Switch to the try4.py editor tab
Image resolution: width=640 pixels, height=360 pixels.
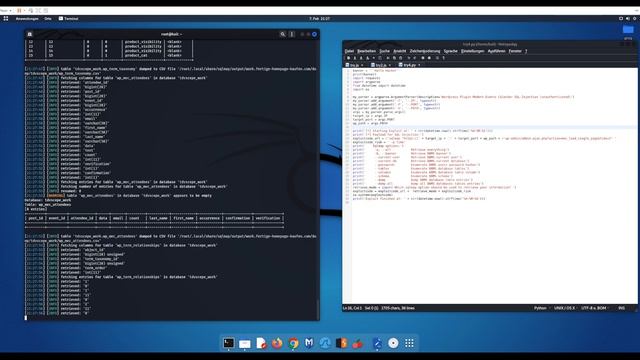[x=409, y=65]
